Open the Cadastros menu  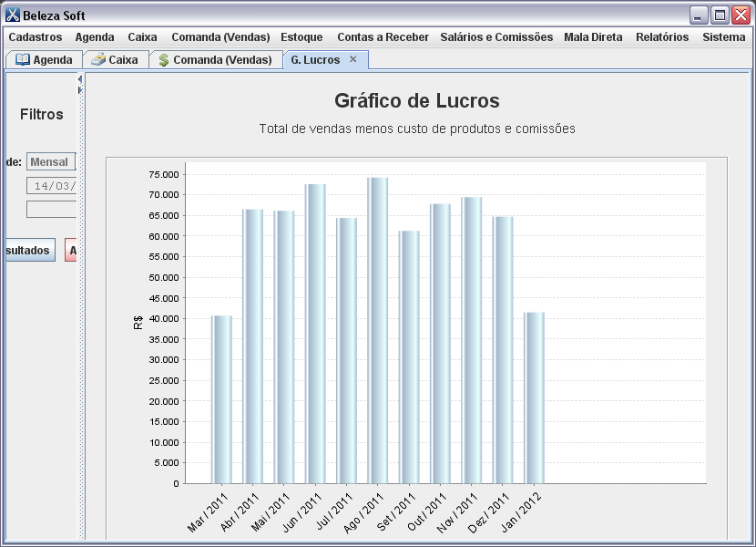[x=36, y=37]
